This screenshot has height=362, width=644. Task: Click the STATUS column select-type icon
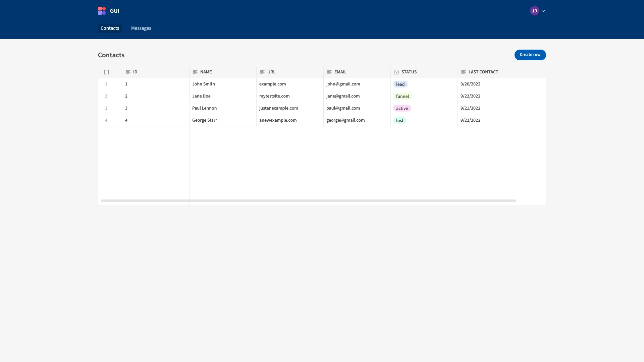[x=396, y=72]
